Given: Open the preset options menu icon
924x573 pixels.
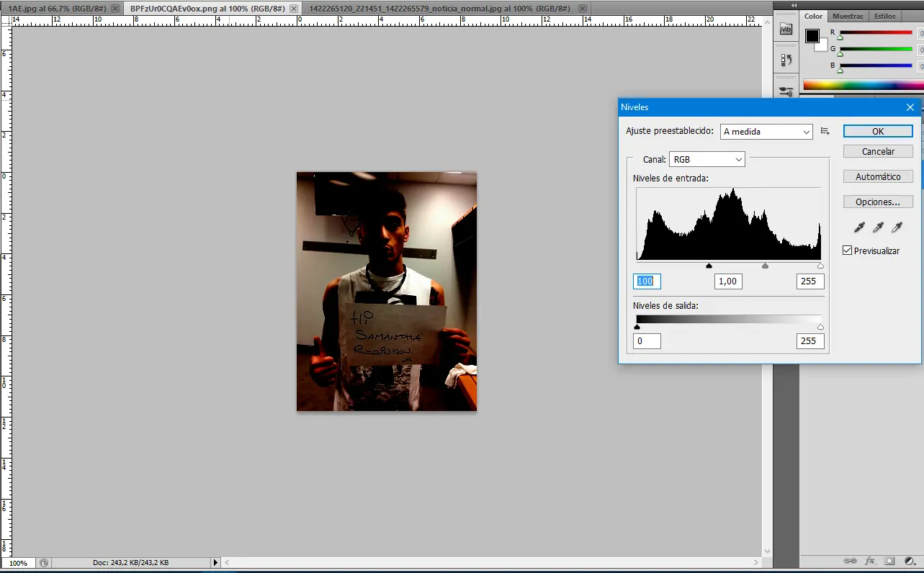Looking at the screenshot, I should pos(825,131).
